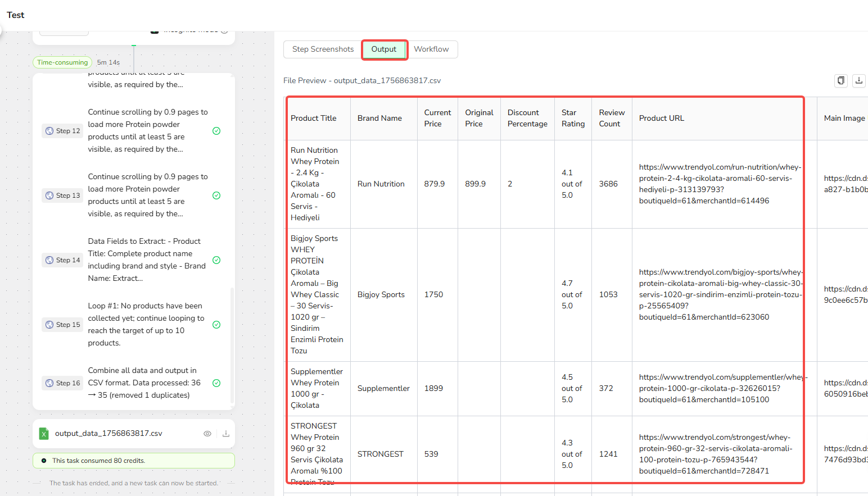868x496 pixels.
Task: Click the Supplementler brand cell
Action: click(x=384, y=389)
